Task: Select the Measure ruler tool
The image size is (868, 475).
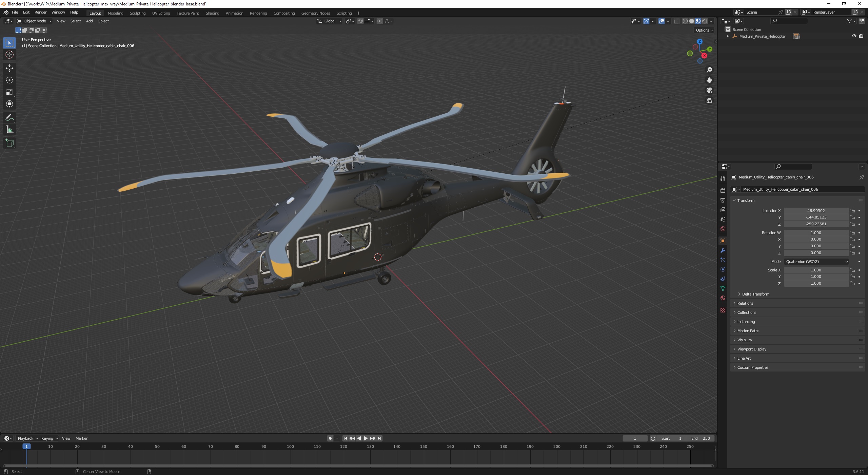Action: click(x=9, y=130)
